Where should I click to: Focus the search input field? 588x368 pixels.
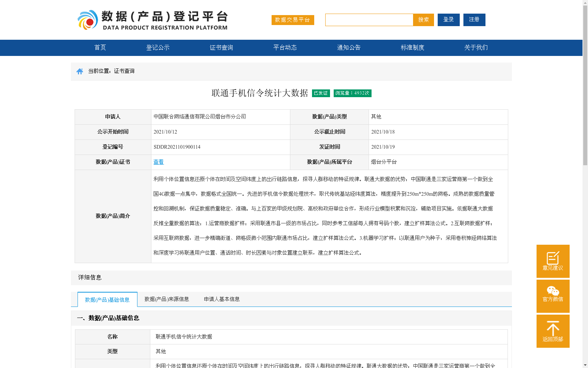(x=369, y=20)
